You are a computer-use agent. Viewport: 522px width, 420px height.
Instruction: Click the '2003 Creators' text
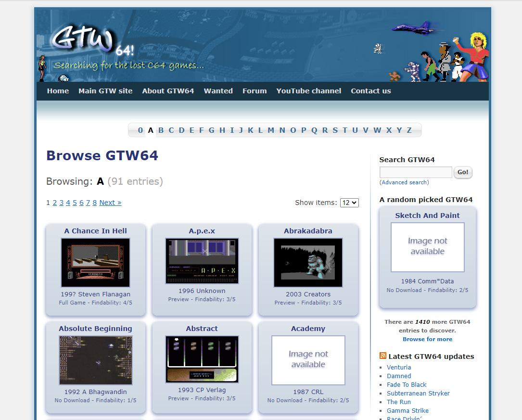point(308,294)
